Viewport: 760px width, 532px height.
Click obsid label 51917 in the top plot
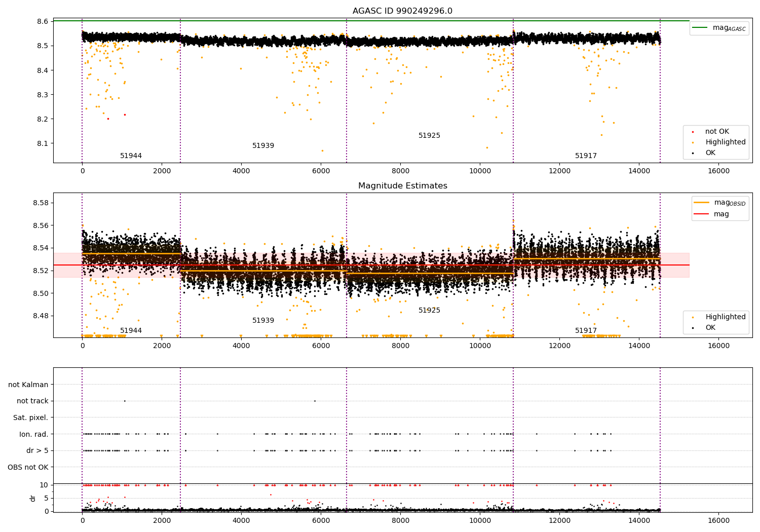(x=586, y=156)
